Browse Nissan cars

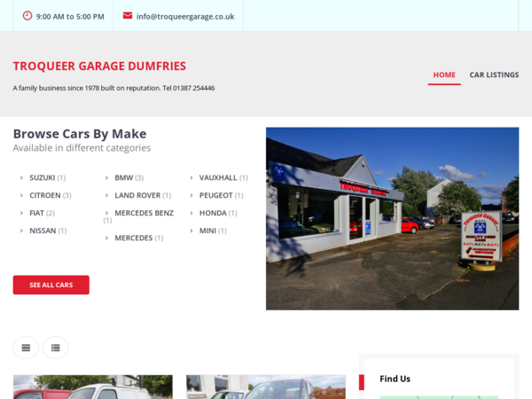pos(43,231)
